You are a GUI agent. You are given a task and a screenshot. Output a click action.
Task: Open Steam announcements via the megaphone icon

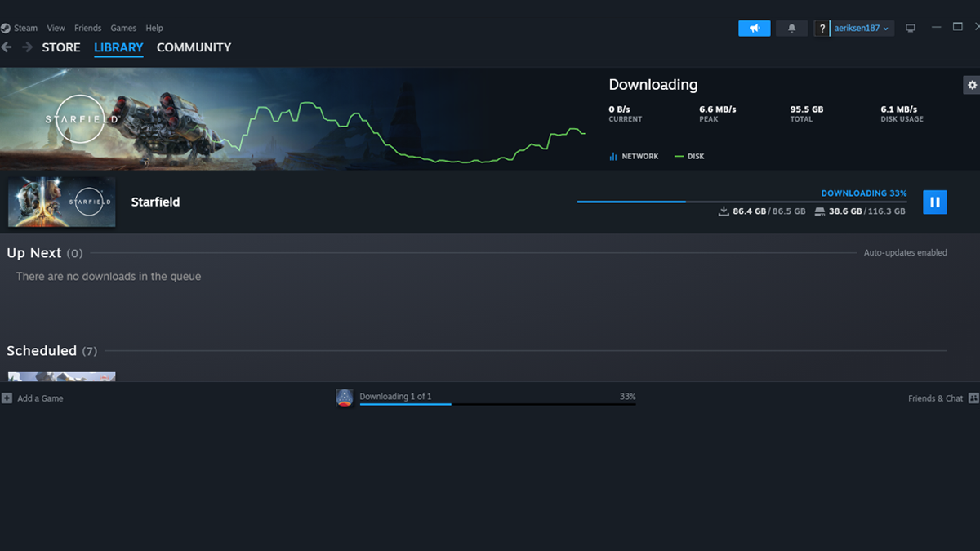coord(753,28)
